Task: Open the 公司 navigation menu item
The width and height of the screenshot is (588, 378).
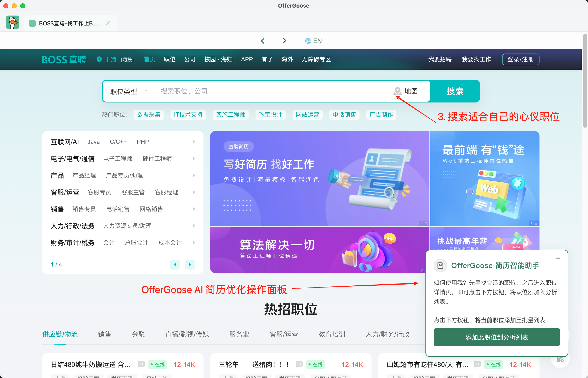Action: click(190, 59)
